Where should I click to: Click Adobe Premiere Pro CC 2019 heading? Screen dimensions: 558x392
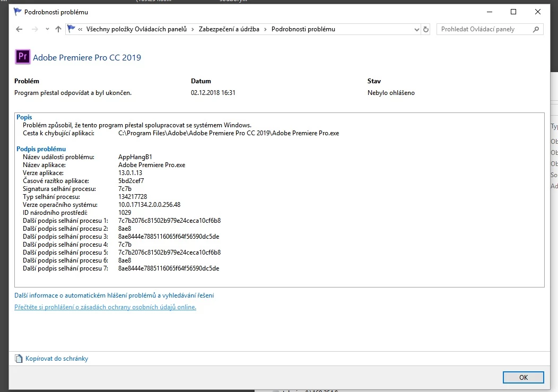coord(87,57)
